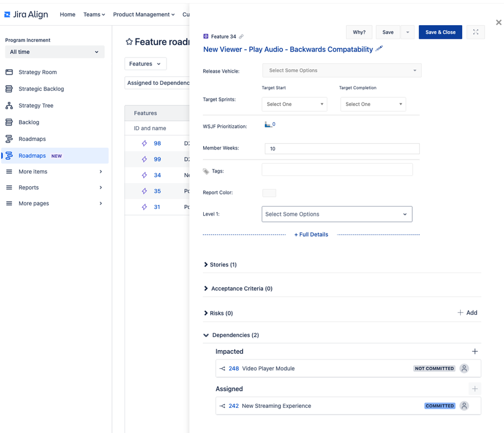
Task: Click the owner avatar for dependency 242
Action: 464,406
